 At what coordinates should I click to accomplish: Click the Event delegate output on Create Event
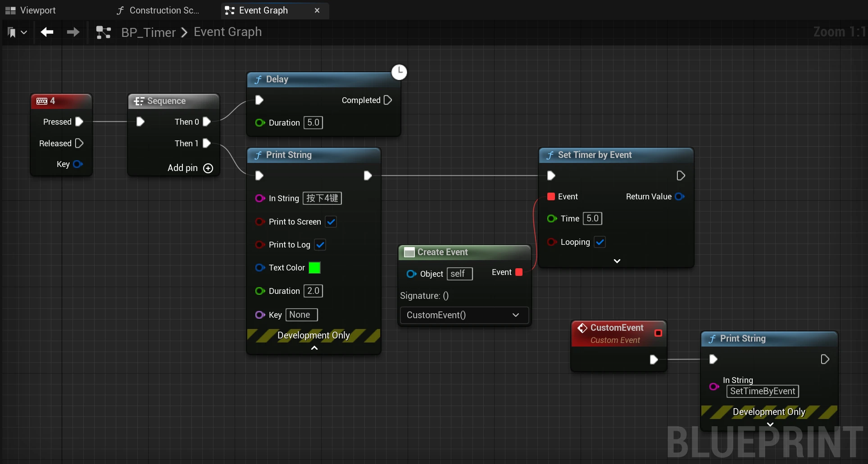tap(519, 272)
